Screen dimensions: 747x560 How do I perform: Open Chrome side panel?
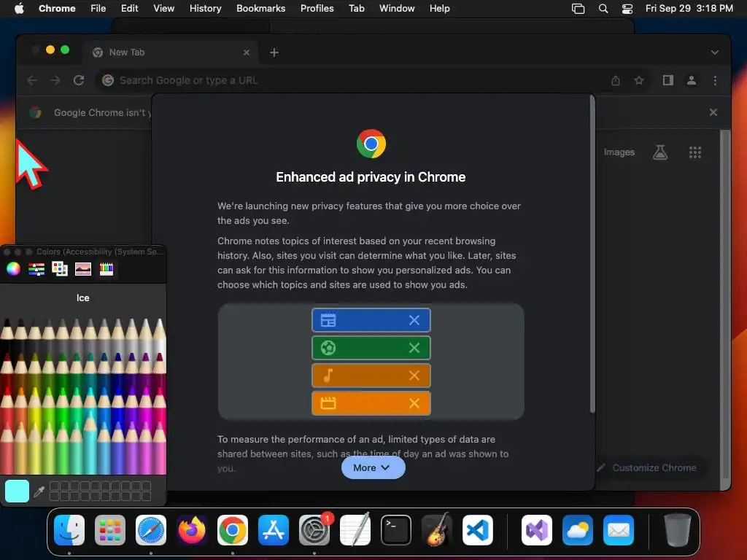click(x=668, y=80)
